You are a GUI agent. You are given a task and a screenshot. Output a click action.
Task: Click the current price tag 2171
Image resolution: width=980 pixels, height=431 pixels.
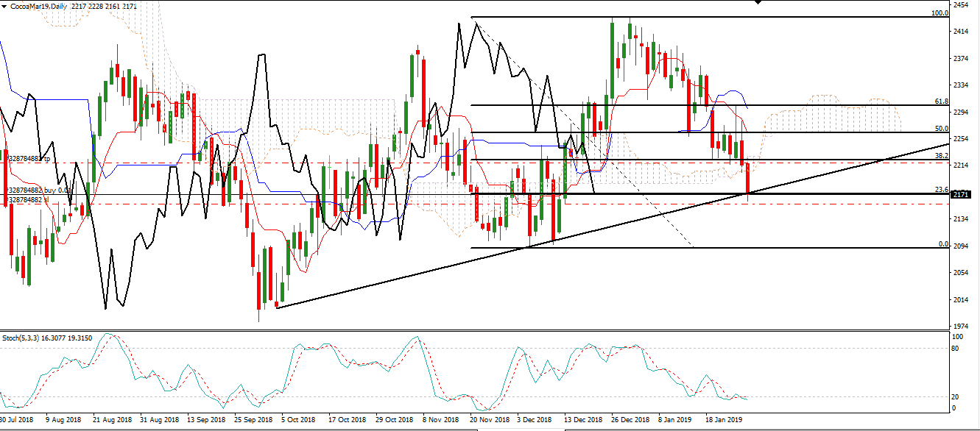point(961,195)
